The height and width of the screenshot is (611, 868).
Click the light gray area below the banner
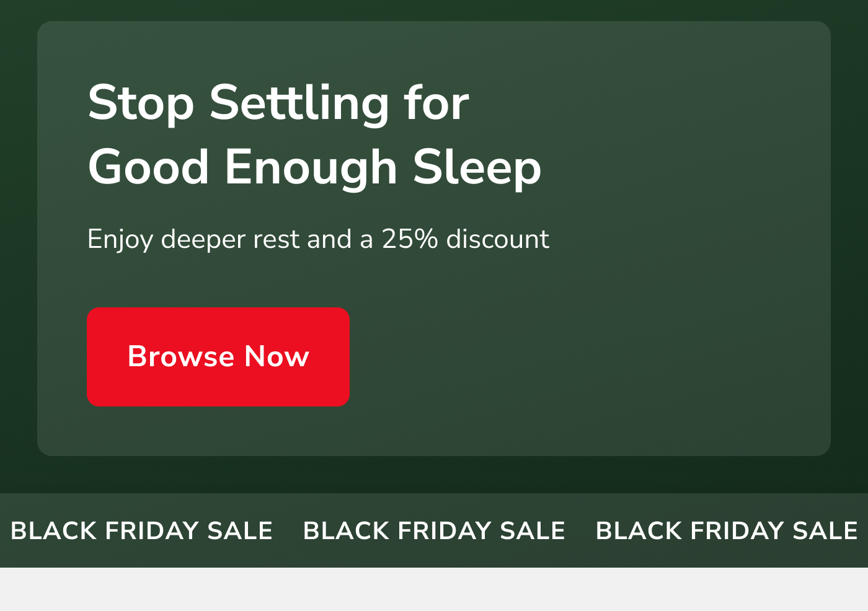click(x=434, y=590)
